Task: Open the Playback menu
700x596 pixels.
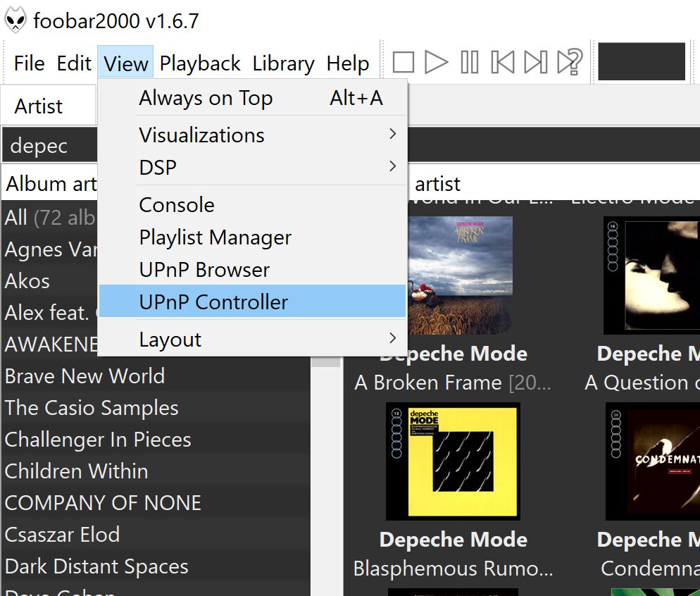Action: pyautogui.click(x=200, y=63)
